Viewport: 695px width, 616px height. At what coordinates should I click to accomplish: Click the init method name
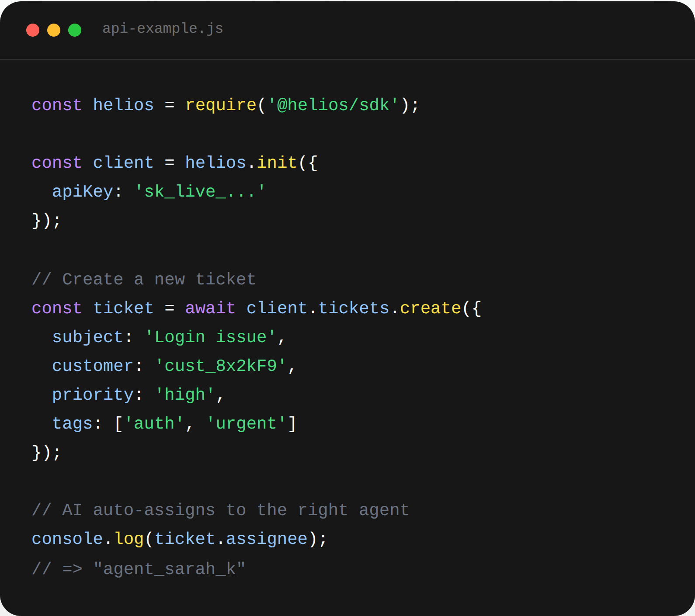277,163
